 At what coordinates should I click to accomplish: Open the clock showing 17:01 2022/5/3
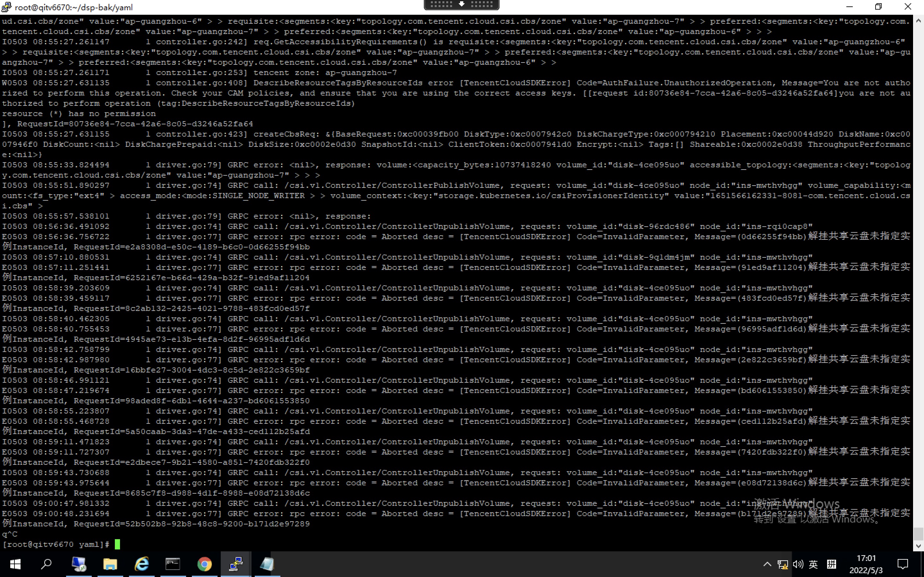pyautogui.click(x=866, y=564)
